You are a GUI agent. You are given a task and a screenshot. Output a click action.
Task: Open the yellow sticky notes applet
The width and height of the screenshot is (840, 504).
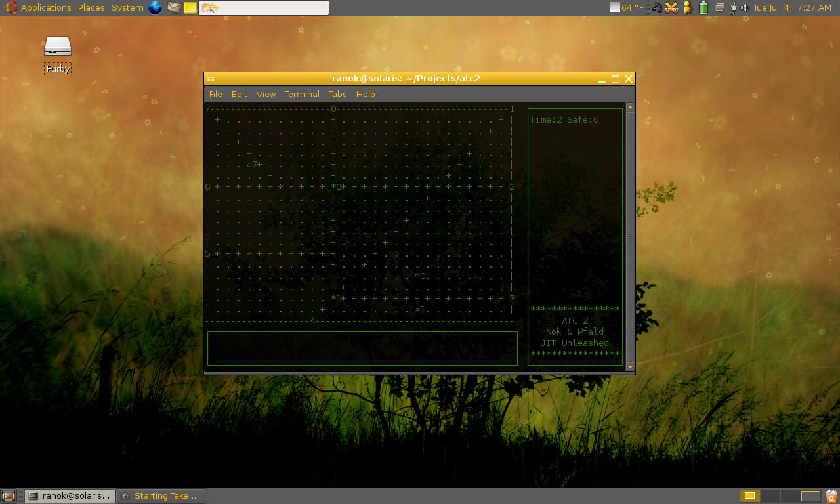(190, 8)
